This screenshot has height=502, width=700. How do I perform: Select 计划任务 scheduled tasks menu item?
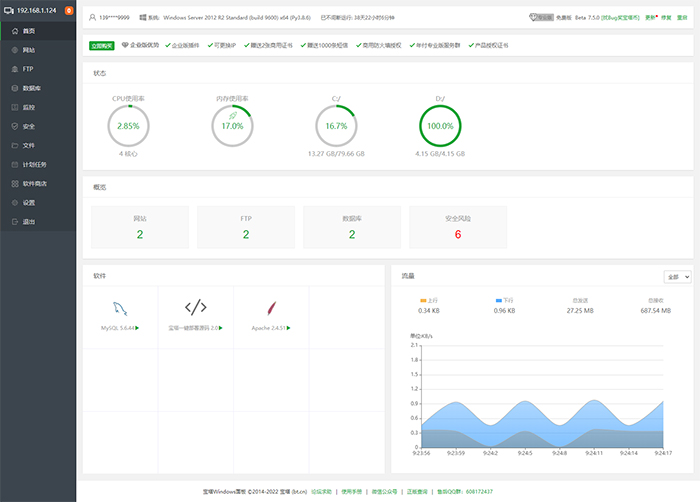click(35, 164)
